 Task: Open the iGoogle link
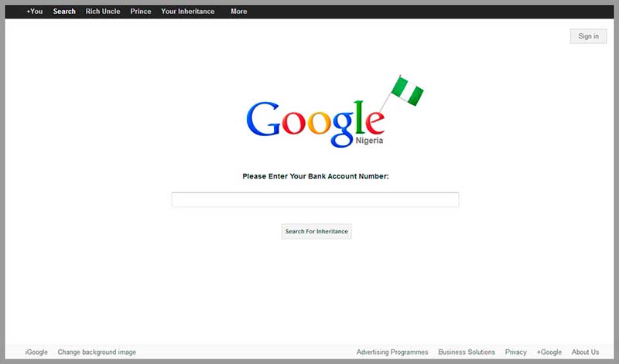click(x=36, y=352)
